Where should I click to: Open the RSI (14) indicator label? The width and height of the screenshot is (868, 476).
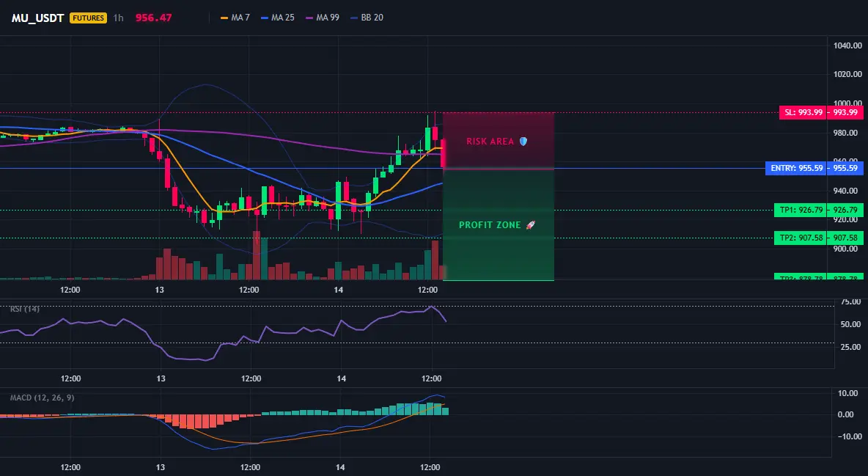pyautogui.click(x=25, y=310)
